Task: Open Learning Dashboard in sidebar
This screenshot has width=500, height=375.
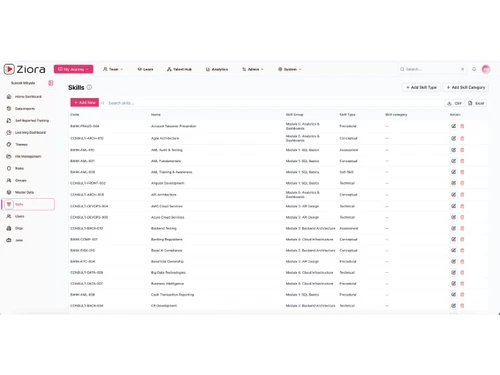Action: click(x=26, y=133)
